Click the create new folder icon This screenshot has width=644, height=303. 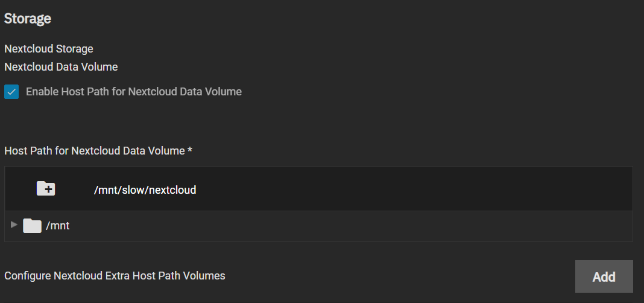46,189
